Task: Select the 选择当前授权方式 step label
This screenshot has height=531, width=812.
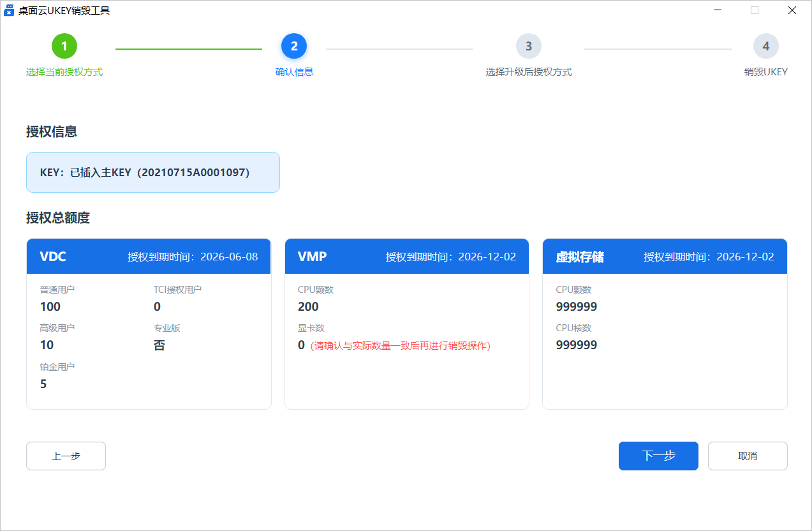Action: click(64, 72)
